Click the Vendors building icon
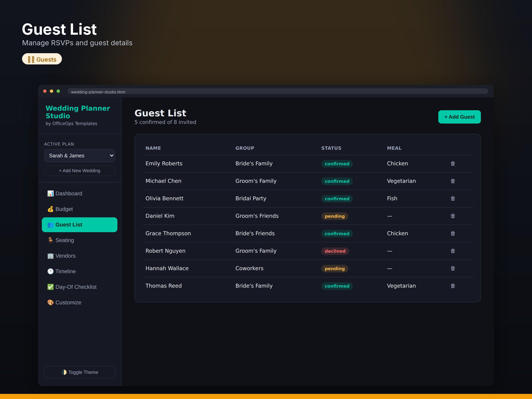Image resolution: width=532 pixels, height=399 pixels. 50,256
